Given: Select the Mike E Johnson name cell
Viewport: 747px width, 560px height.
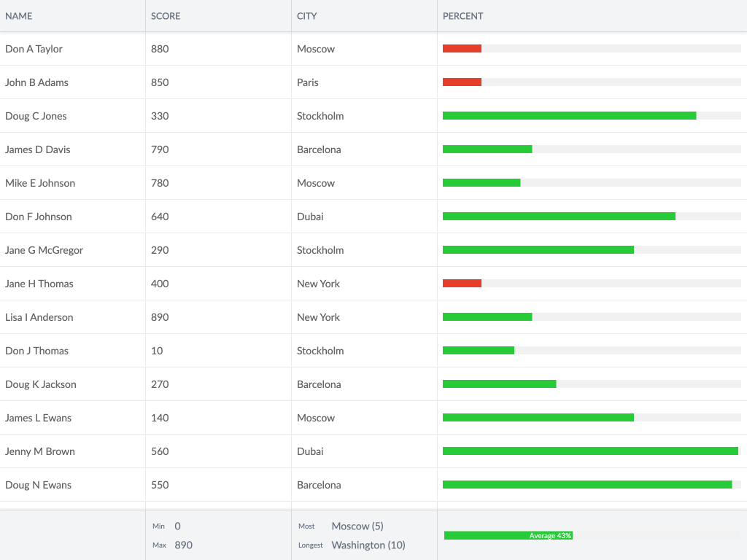Looking at the screenshot, I should click(x=72, y=183).
